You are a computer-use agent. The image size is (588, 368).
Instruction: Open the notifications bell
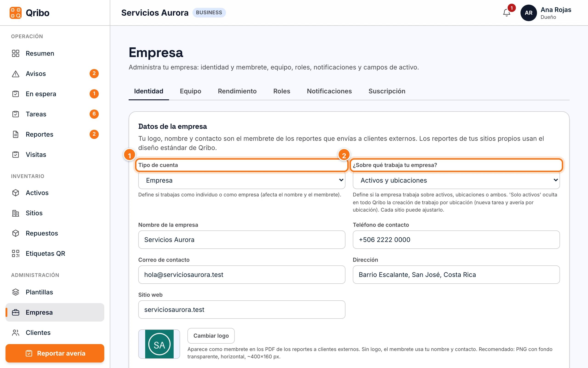pyautogui.click(x=507, y=13)
